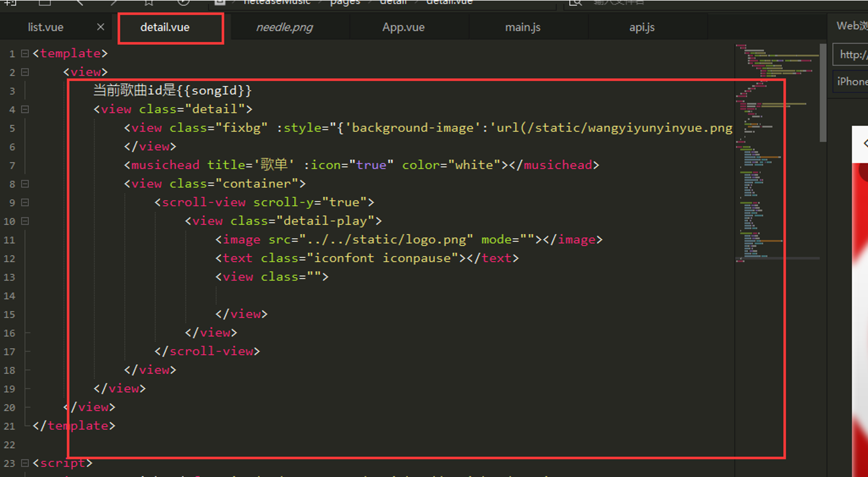
Task: Collapse the script block on line 23
Action: (25, 463)
